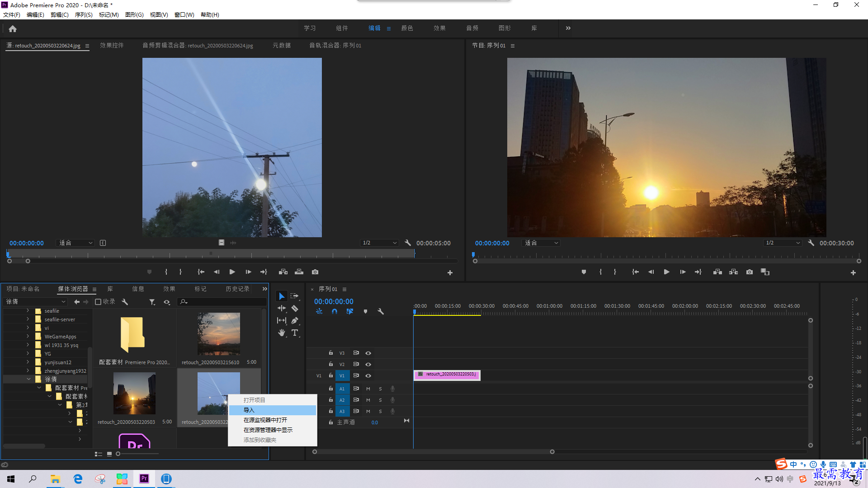Select the Selection tool arrow
The height and width of the screenshot is (488, 868).
[x=282, y=296]
